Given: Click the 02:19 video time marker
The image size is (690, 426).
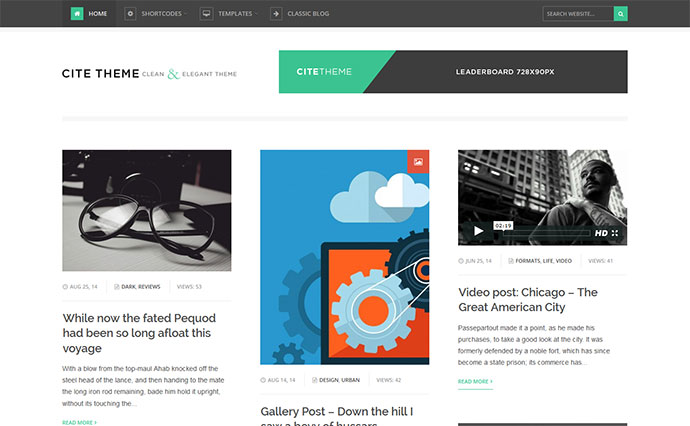Looking at the screenshot, I should (x=503, y=226).
